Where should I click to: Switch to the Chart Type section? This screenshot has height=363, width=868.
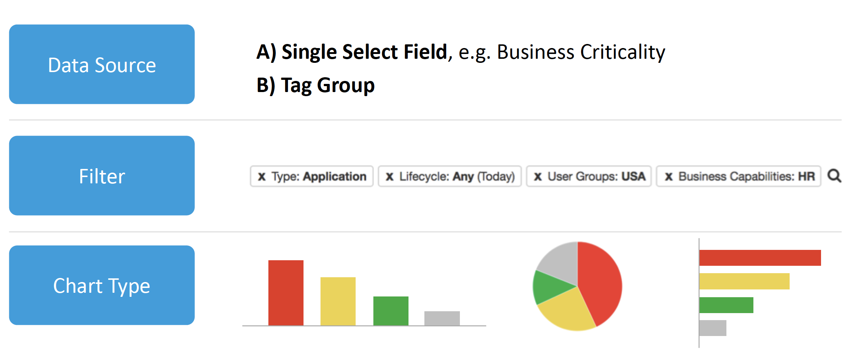tap(101, 285)
